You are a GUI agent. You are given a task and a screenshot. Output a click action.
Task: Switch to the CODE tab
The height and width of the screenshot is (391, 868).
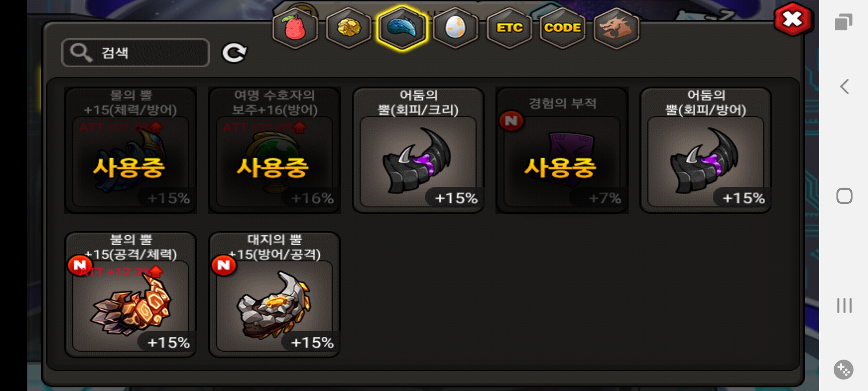pos(562,28)
